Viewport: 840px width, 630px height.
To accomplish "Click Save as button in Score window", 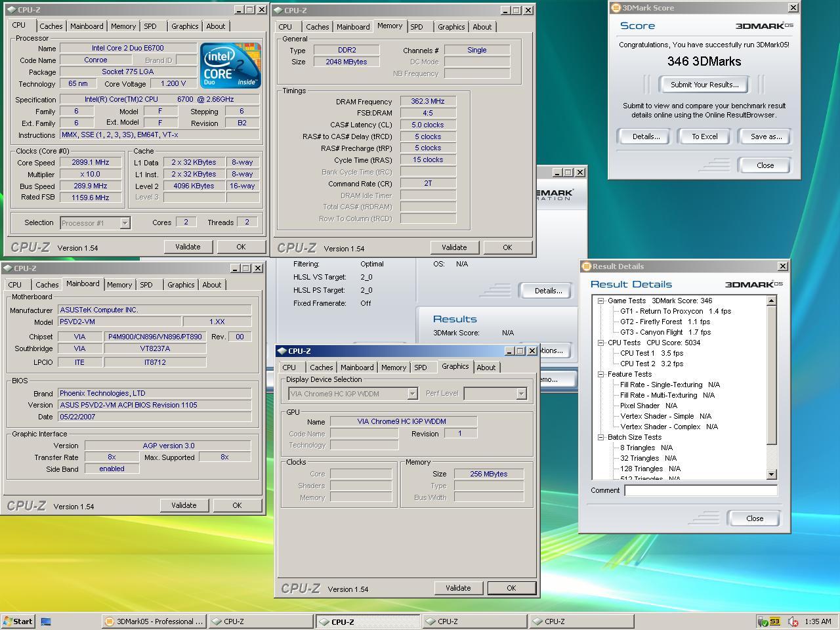I will pos(766,136).
